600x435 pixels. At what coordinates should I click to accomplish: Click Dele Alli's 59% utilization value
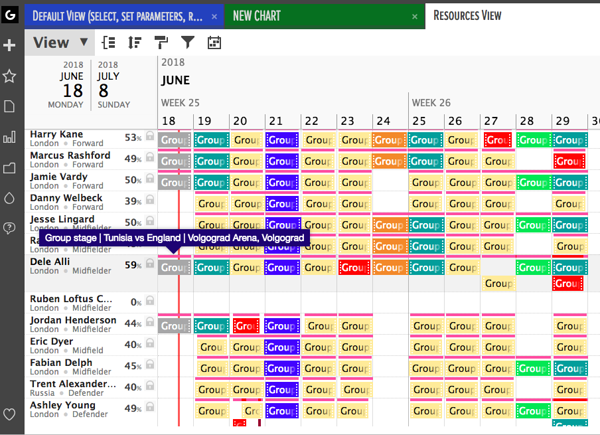coord(133,264)
